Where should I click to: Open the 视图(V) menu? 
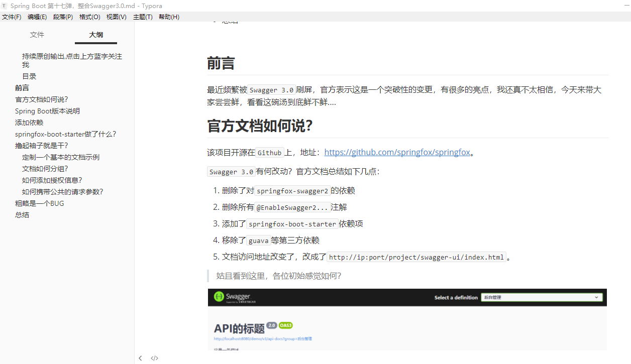[116, 17]
